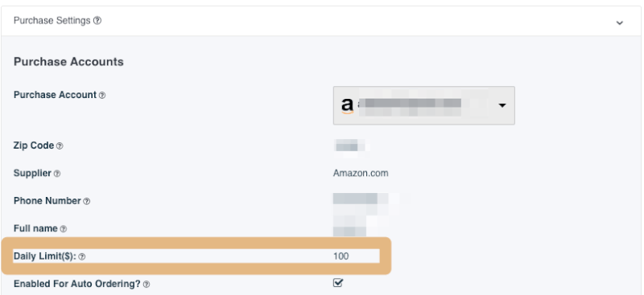Click Supplier question mark icon
Viewport: 644px width, 295px height.
[57, 174]
